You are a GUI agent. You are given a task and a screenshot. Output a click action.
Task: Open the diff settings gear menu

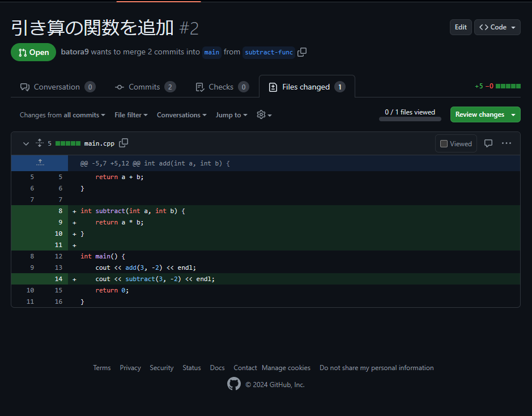(x=263, y=114)
